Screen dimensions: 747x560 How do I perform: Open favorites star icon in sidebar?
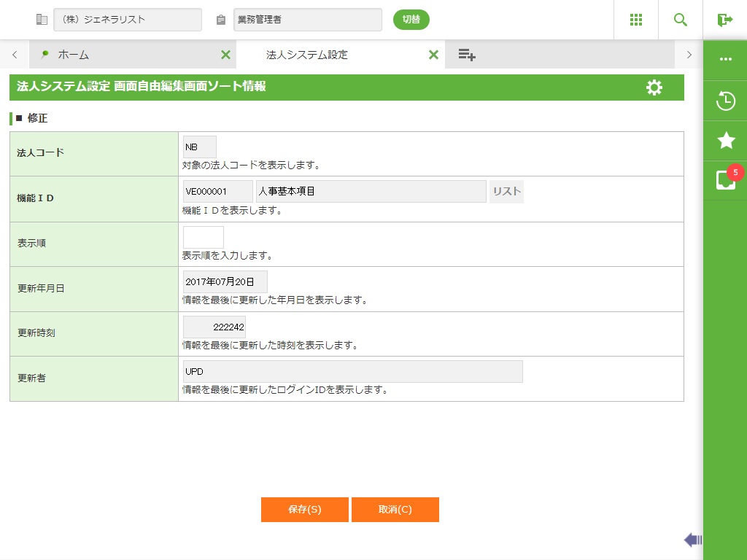tap(725, 141)
